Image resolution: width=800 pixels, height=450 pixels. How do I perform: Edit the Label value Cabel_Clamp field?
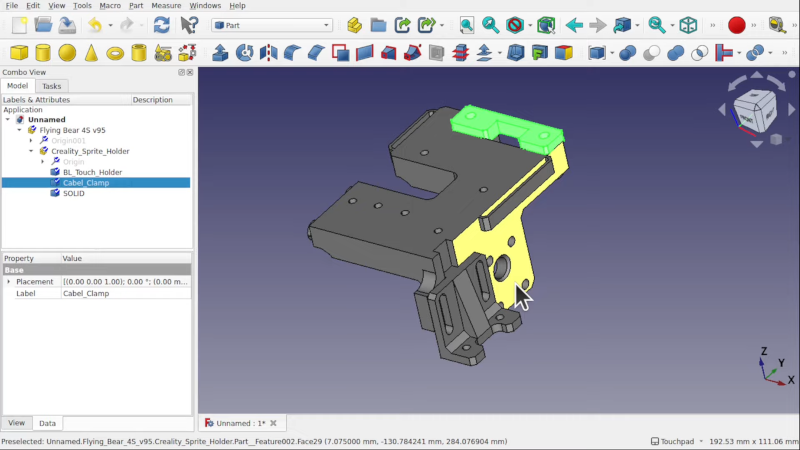[126, 293]
